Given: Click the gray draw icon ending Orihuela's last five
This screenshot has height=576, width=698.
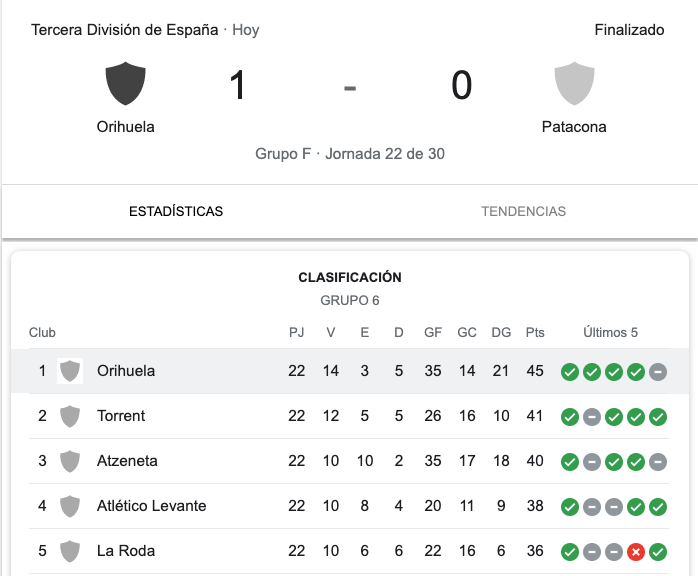Looking at the screenshot, I should click(658, 372).
